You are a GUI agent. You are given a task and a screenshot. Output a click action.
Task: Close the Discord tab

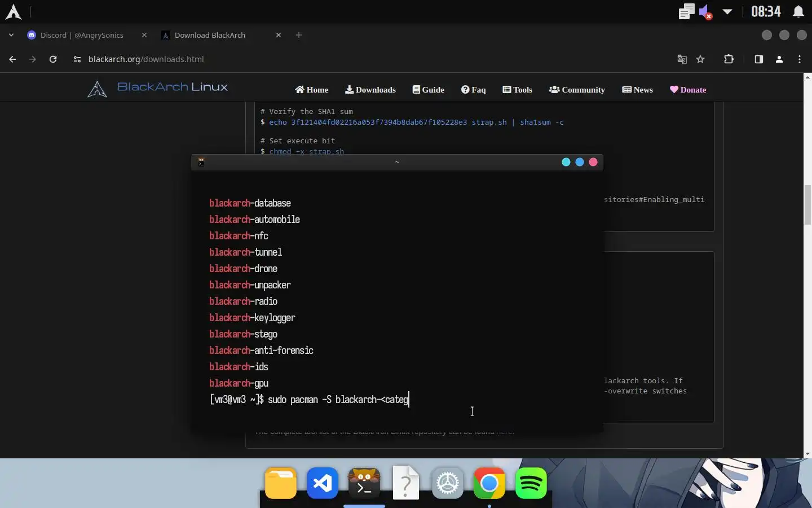pyautogui.click(x=144, y=35)
